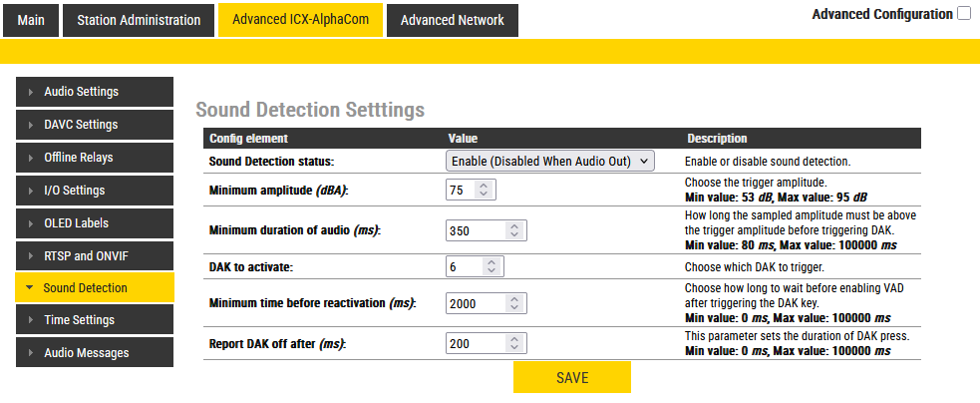Click the DAVC Settings arrow icon
The width and height of the screenshot is (980, 403).
32,126
